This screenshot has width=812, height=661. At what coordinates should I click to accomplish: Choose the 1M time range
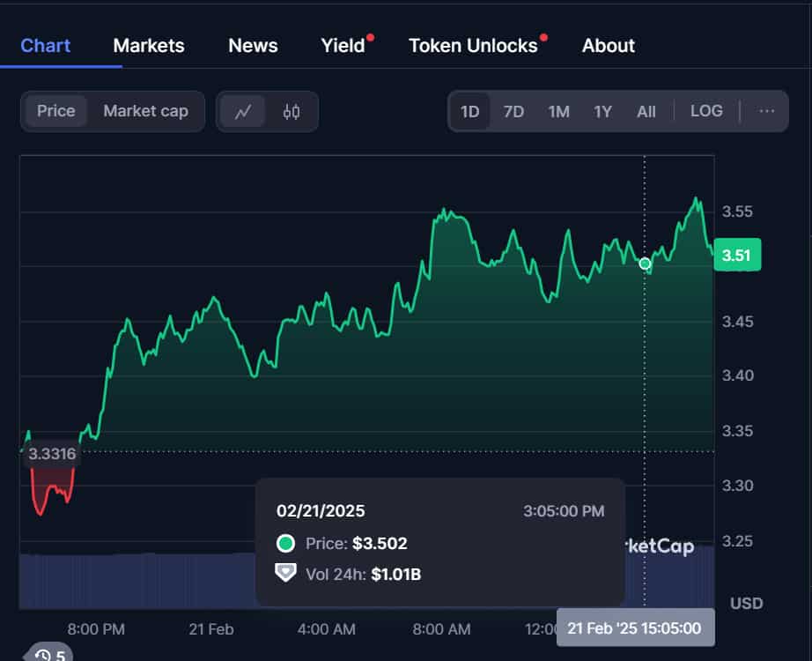[558, 111]
